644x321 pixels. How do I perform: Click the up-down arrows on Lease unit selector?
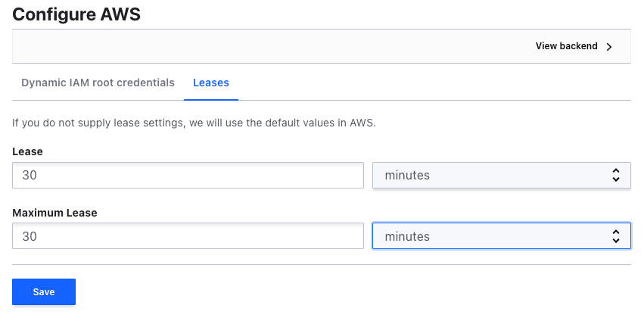click(615, 175)
